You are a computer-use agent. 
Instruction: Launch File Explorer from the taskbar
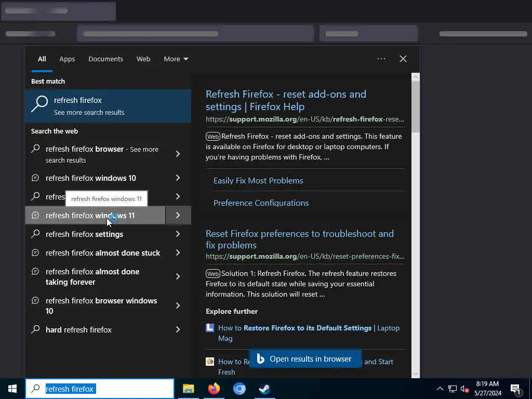188,389
